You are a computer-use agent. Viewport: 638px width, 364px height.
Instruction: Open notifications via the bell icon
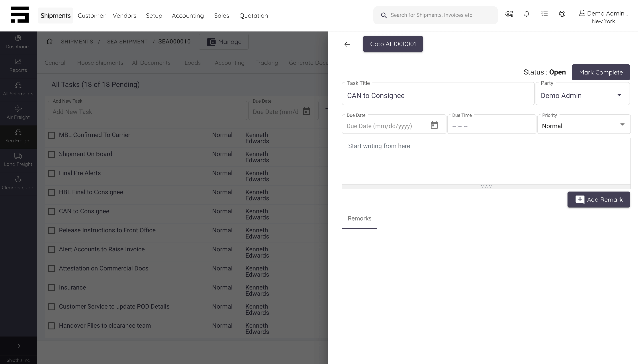(526, 14)
